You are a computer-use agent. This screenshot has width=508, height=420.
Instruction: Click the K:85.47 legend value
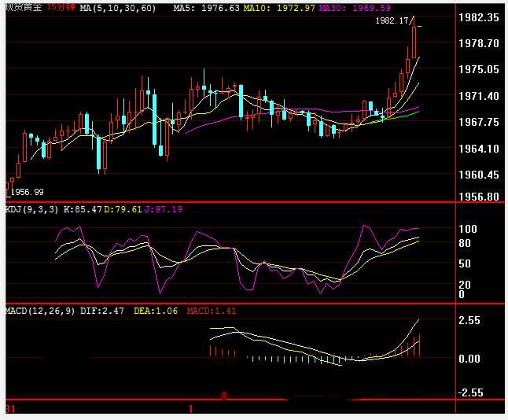83,209
